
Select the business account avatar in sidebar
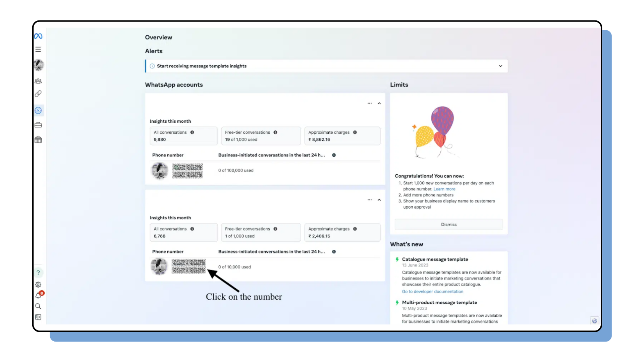tap(39, 65)
